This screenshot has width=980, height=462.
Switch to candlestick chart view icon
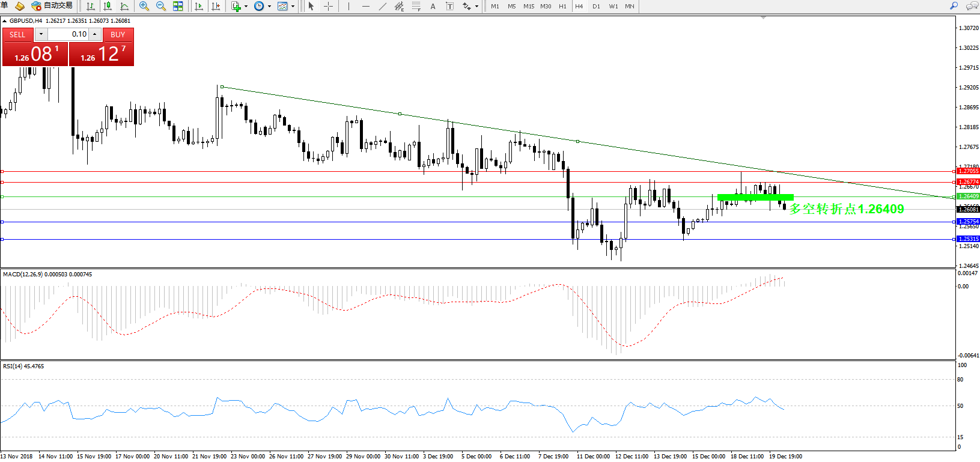pyautogui.click(x=108, y=6)
